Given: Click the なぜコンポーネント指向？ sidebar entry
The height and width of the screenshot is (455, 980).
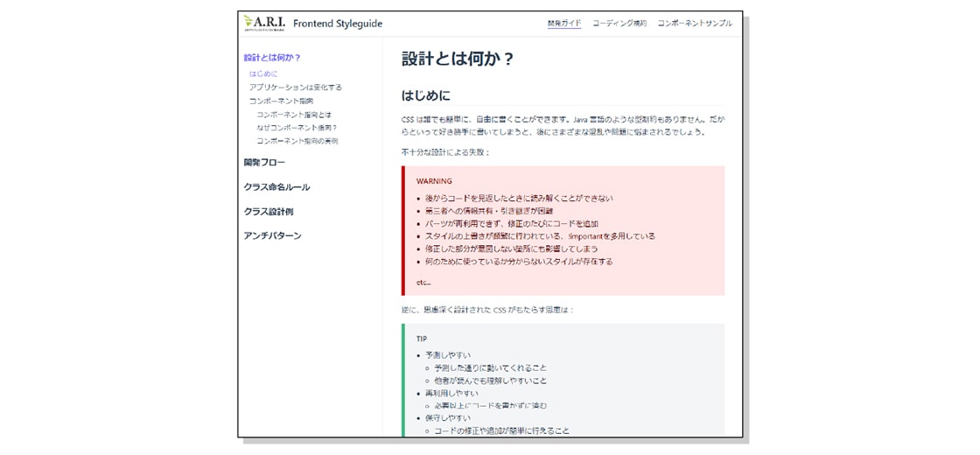Looking at the screenshot, I should pos(297,128).
